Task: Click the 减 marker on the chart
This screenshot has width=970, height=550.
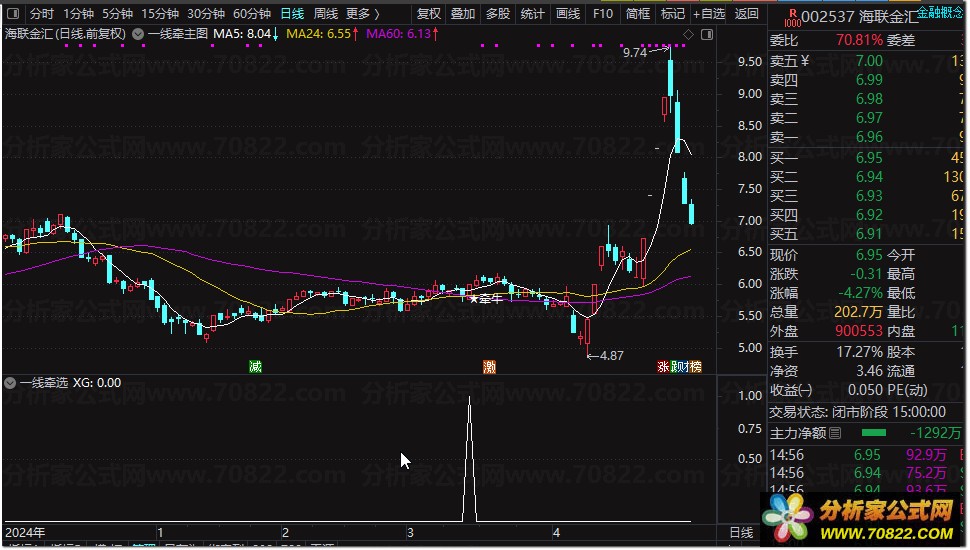Action: coord(255,366)
